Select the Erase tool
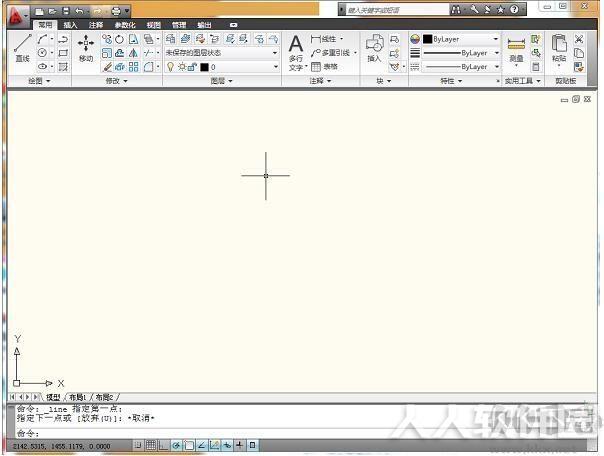Screen dimensions: 604x456 pyautogui.click(x=107, y=67)
